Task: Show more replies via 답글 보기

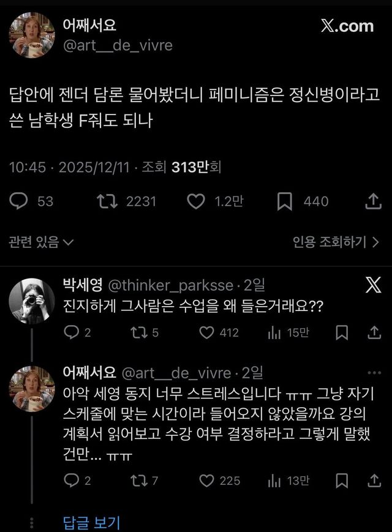Action: click(92, 522)
